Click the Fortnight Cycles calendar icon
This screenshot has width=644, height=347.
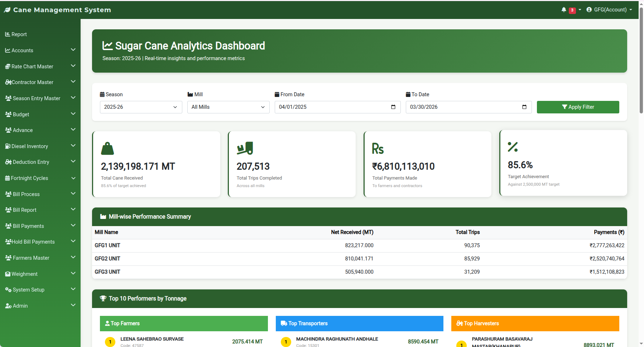(8, 178)
